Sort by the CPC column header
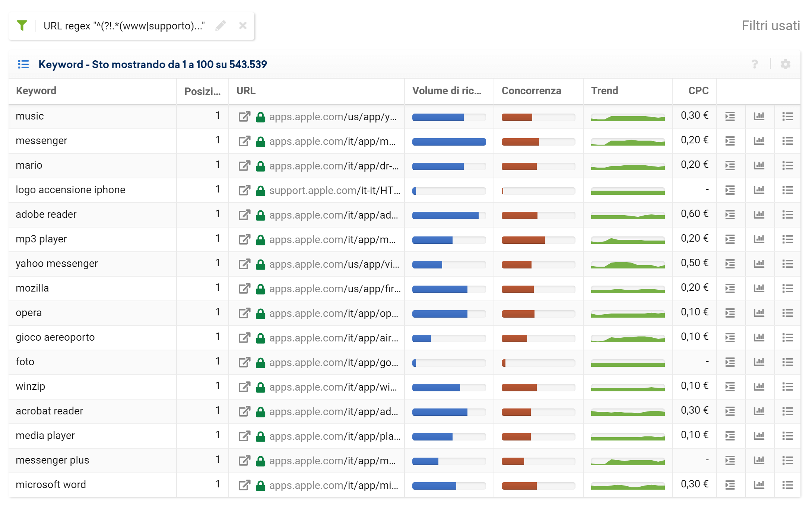Viewport: 812px width, 509px height. (x=698, y=91)
